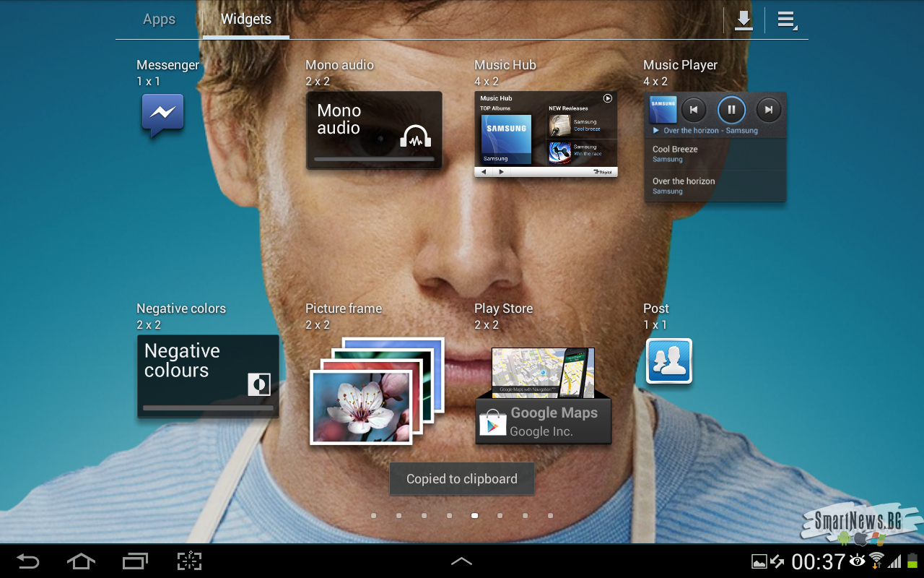Tap the Play Store Google Maps widget

(x=543, y=396)
